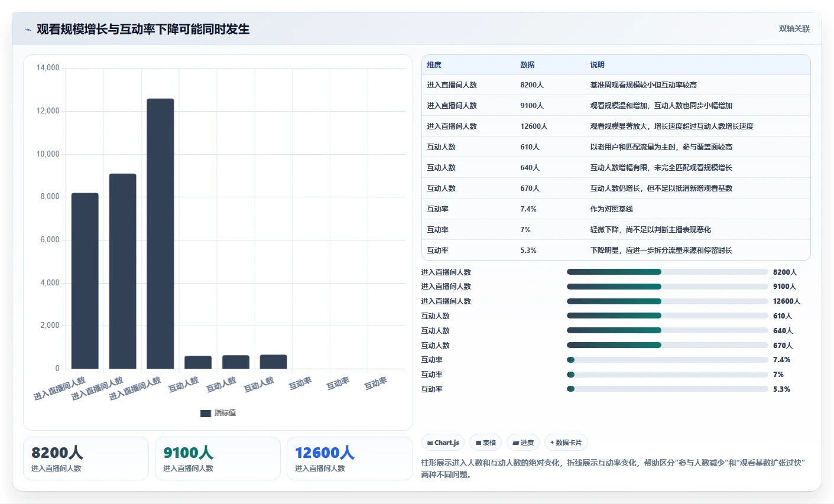834x504 pixels.
Task: Select the 表格 chip
Action: pyautogui.click(x=485, y=443)
